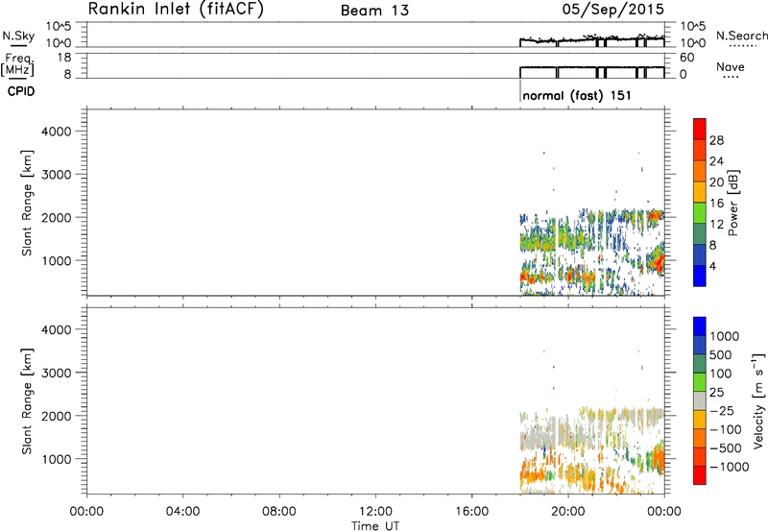Click the 'N.Search' legend label
This screenshot has height=532, width=768.
click(741, 36)
